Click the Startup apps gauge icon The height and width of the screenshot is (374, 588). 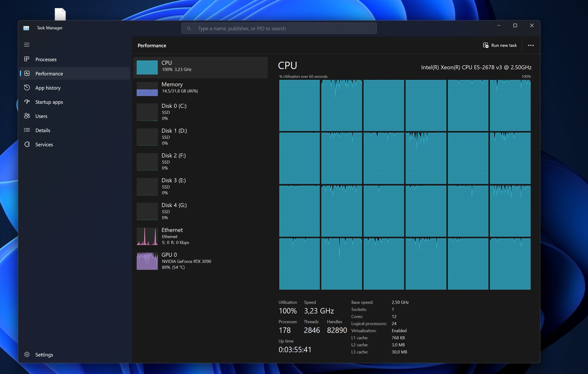tap(27, 102)
